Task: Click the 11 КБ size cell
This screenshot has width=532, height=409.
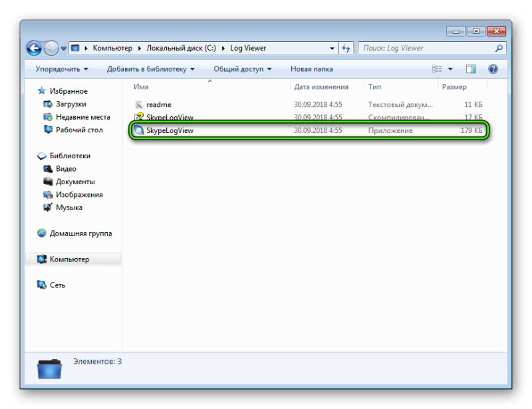Action: point(473,104)
